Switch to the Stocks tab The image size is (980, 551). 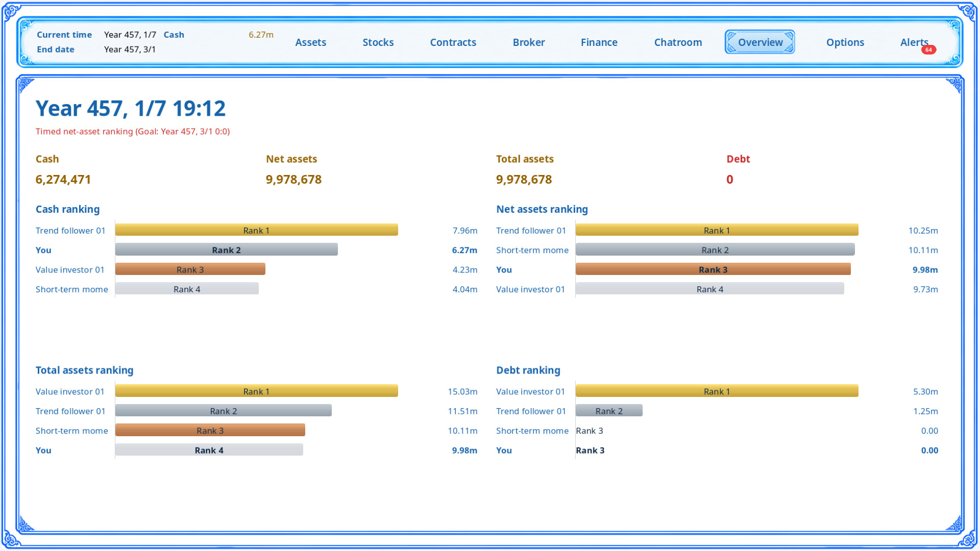click(x=378, y=42)
